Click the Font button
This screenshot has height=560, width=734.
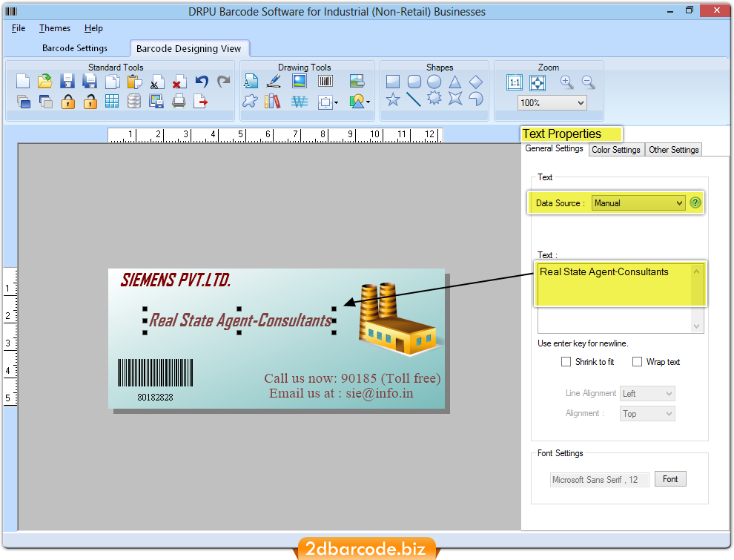pyautogui.click(x=670, y=479)
